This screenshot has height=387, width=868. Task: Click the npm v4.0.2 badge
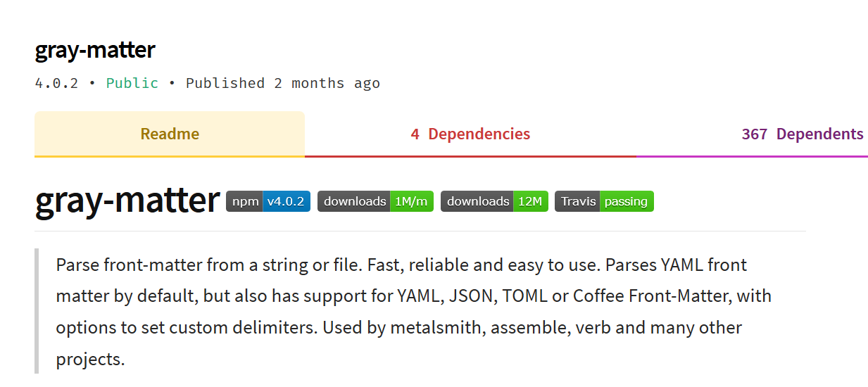click(268, 201)
